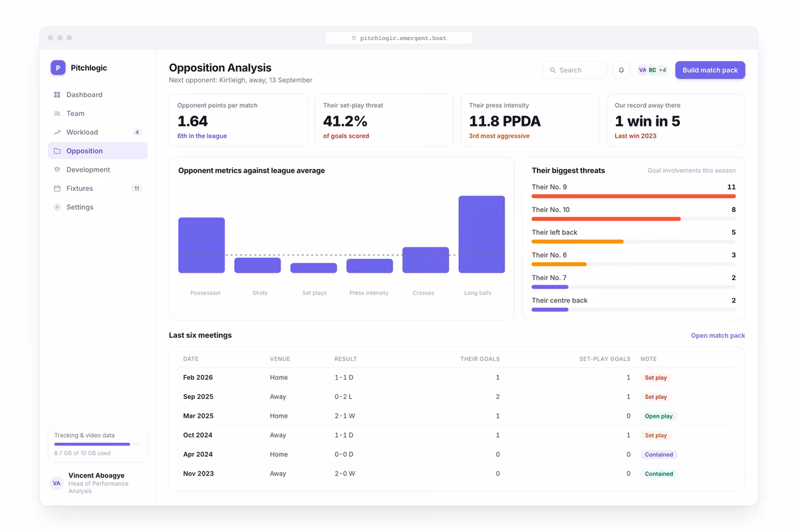Screen dimensions: 798x532
Task: Click the Opponent points per match card
Action: click(x=238, y=120)
